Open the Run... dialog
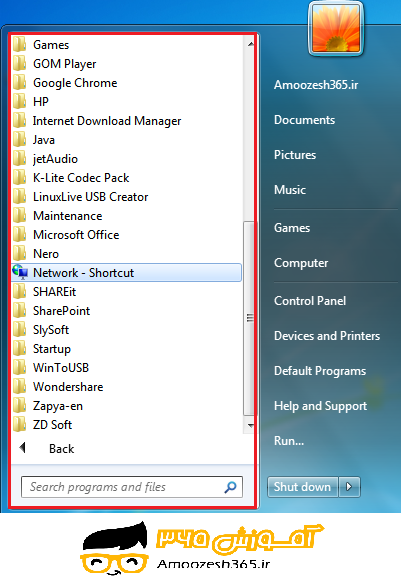The height and width of the screenshot is (588, 401). tap(289, 441)
